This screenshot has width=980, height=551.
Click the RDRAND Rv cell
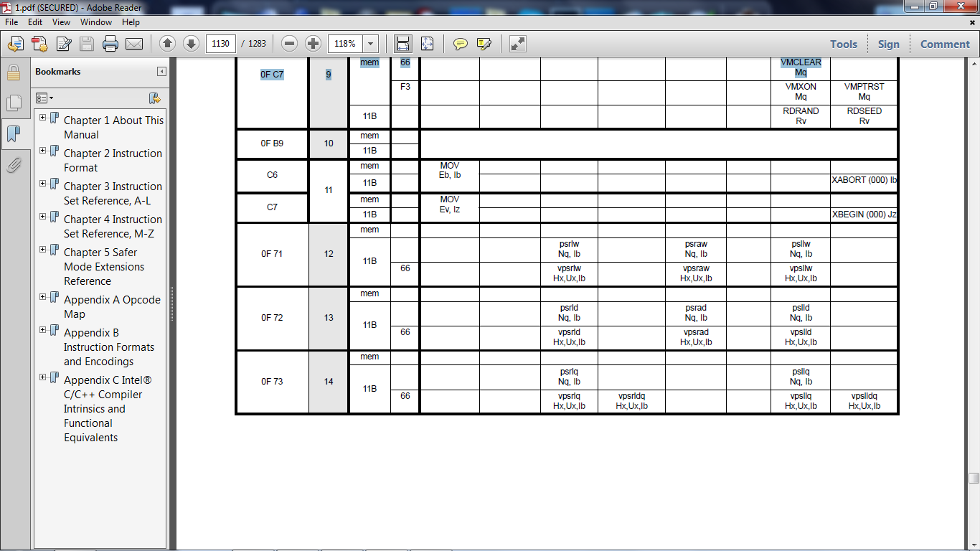tap(801, 116)
